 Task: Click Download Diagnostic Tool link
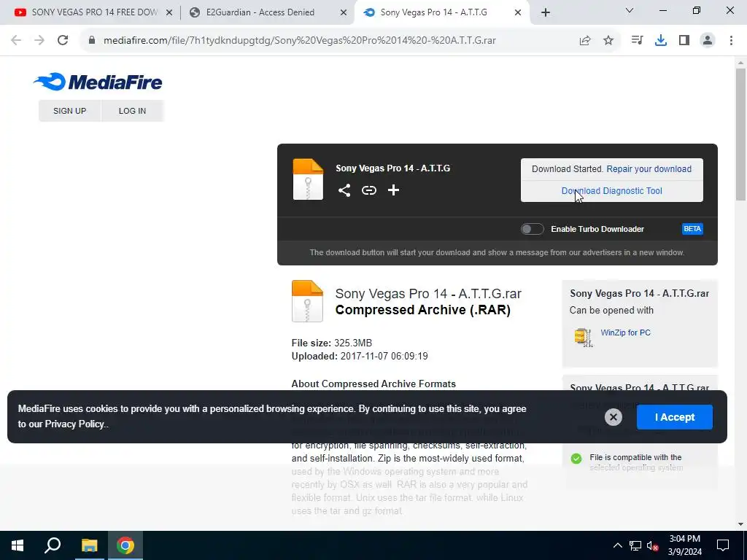click(x=612, y=191)
